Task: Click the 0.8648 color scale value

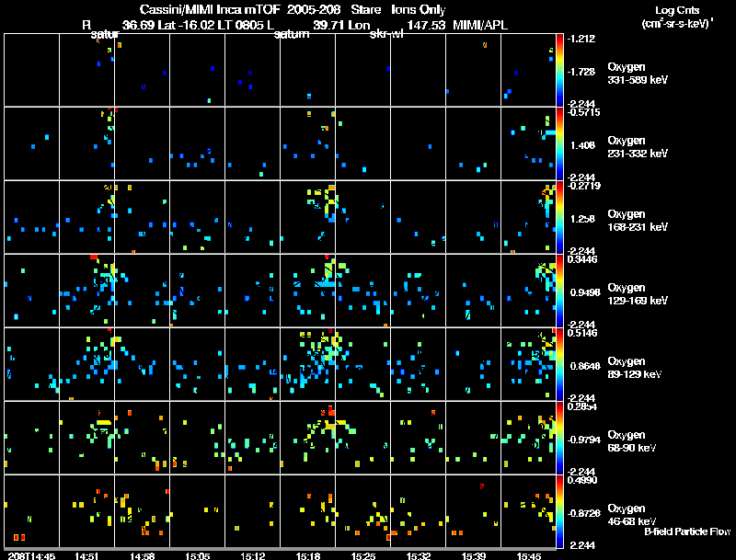Action: point(585,366)
